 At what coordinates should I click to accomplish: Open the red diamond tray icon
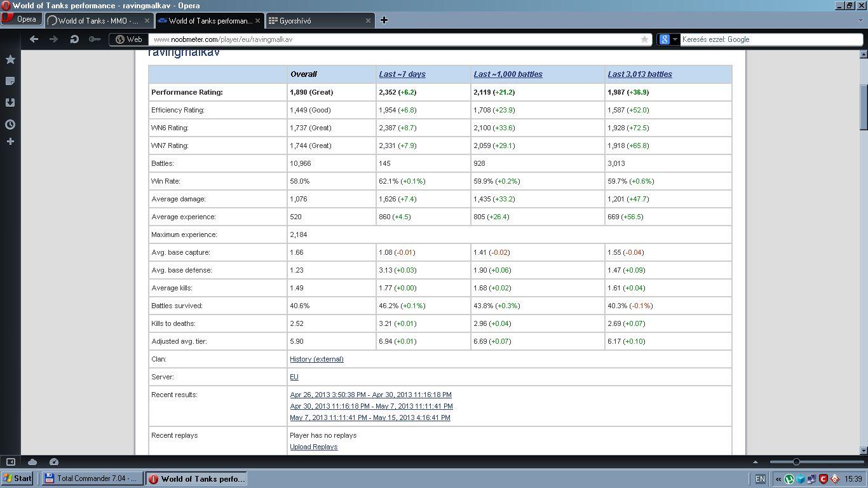point(834,479)
